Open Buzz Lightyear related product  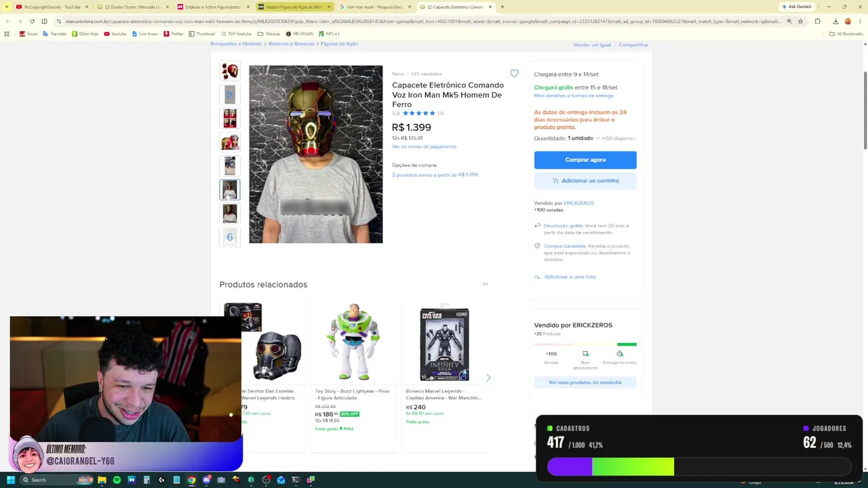pyautogui.click(x=353, y=375)
